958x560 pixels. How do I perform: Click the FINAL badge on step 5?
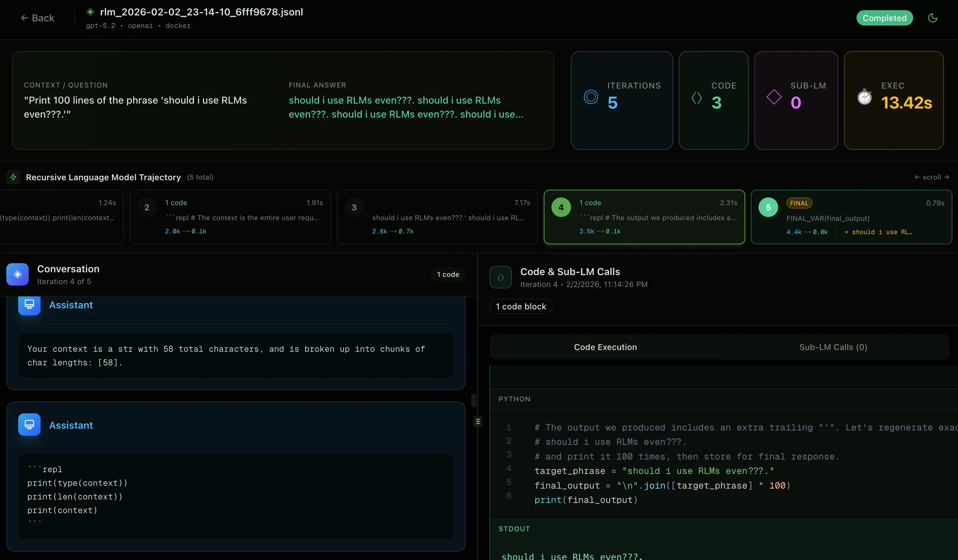[799, 203]
